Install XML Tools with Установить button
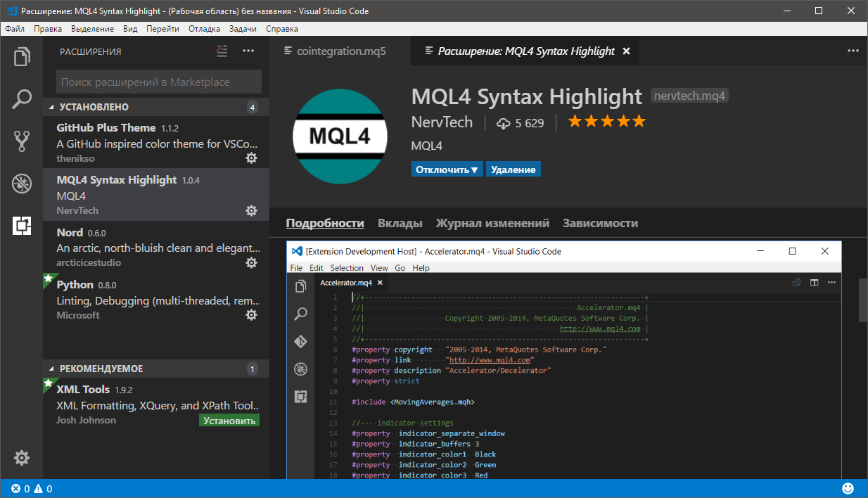This screenshot has width=868, height=498. coord(229,421)
